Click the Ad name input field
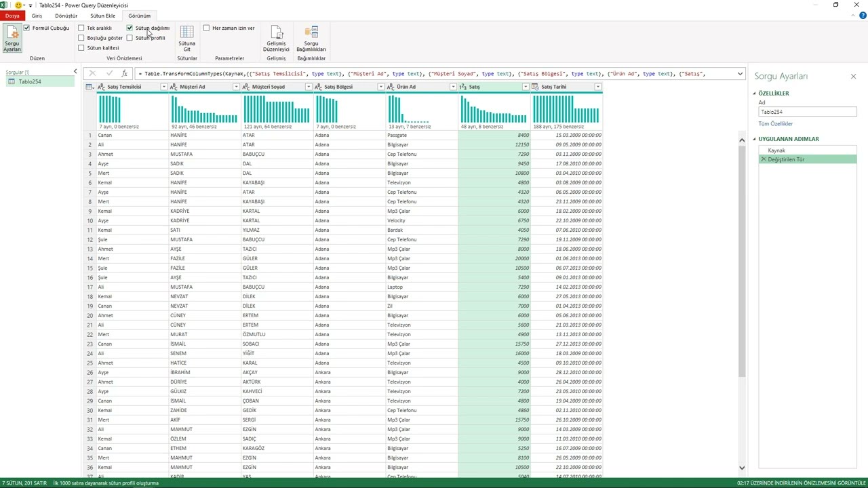The width and height of the screenshot is (868, 488). [x=808, y=112]
